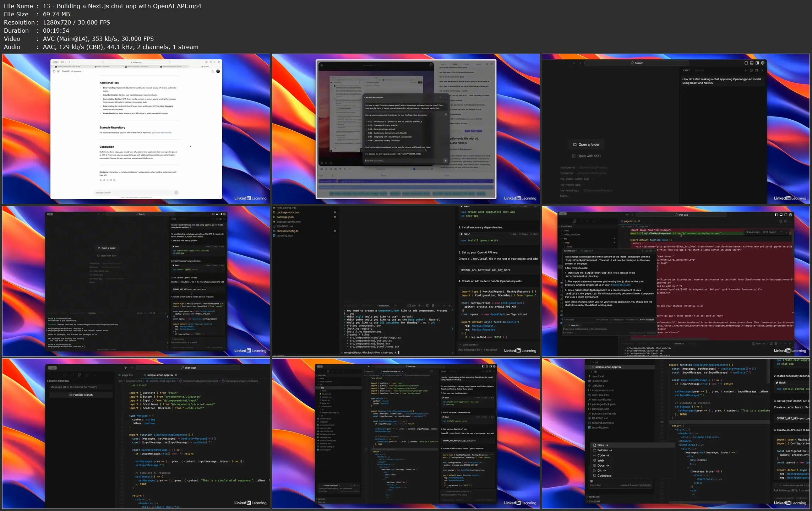
Task: Click the back arrow beside chat-app search, bottom-left frame
Action: pos(126,368)
